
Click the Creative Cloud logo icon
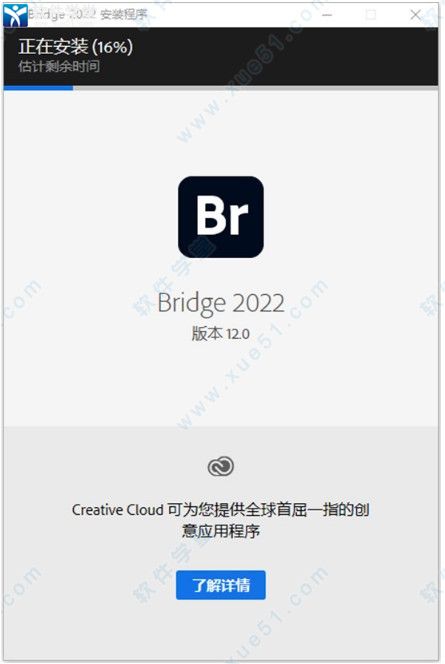tap(221, 467)
